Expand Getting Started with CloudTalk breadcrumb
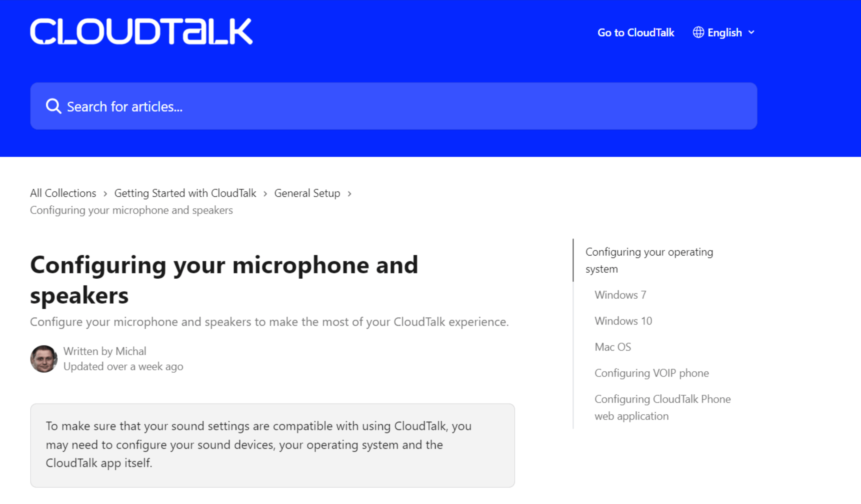Viewport: 861px width, 504px height. tap(185, 193)
